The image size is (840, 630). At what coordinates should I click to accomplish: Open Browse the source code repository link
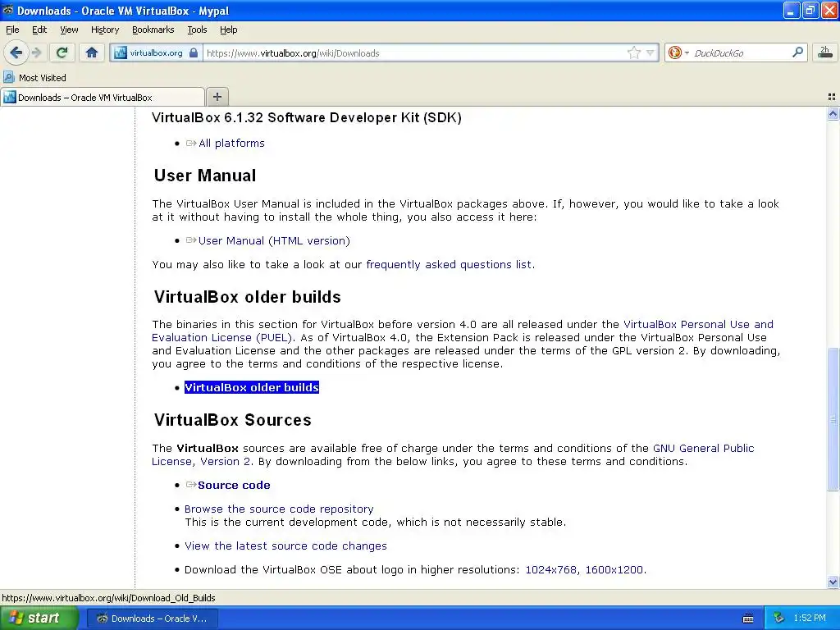coord(279,509)
